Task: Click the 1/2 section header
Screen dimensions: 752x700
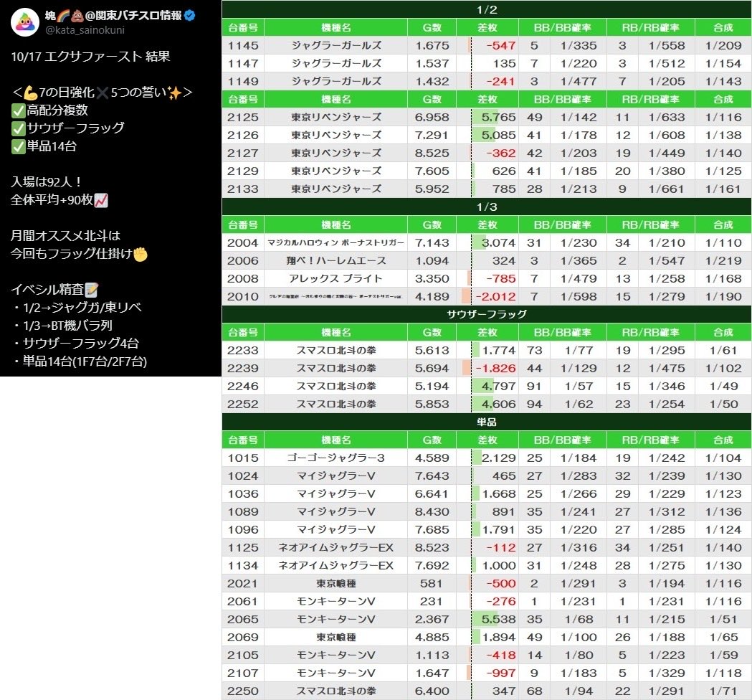Action: click(x=486, y=9)
